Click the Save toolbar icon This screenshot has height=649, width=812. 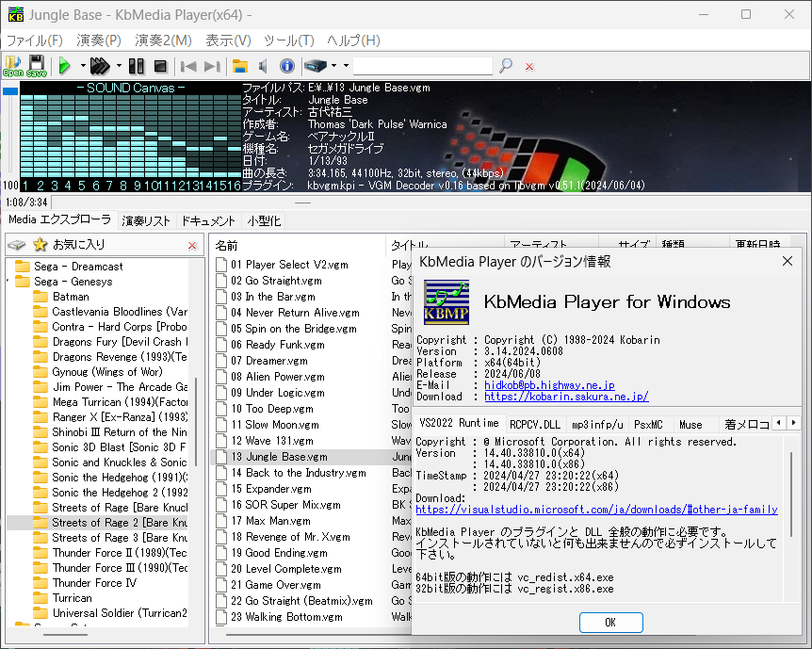point(36,66)
